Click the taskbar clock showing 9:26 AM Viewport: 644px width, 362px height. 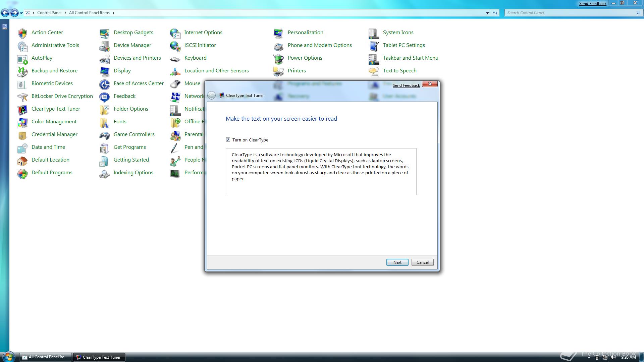629,357
